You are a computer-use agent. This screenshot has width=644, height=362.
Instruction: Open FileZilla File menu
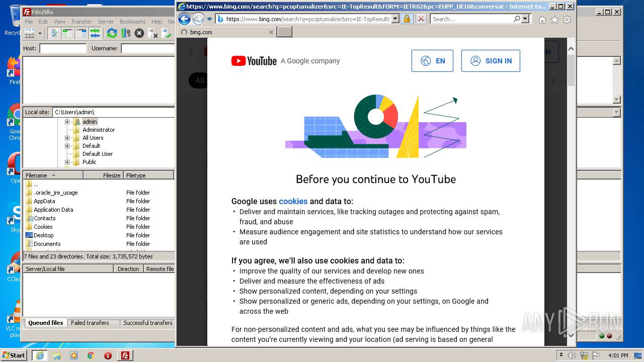[x=29, y=22]
